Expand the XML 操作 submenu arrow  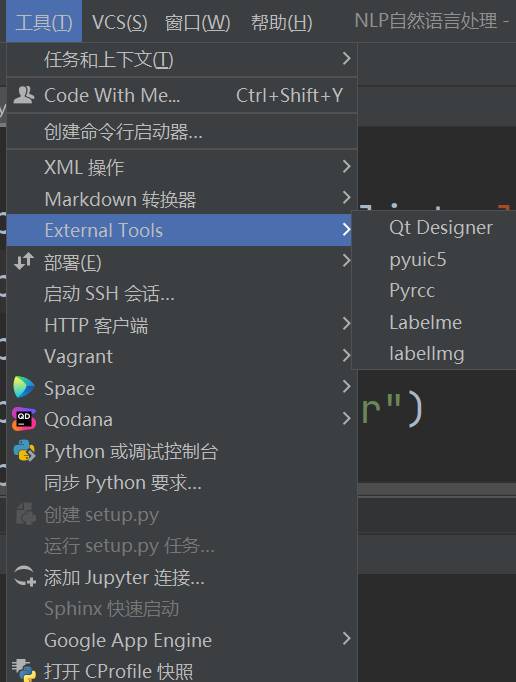pos(346,166)
